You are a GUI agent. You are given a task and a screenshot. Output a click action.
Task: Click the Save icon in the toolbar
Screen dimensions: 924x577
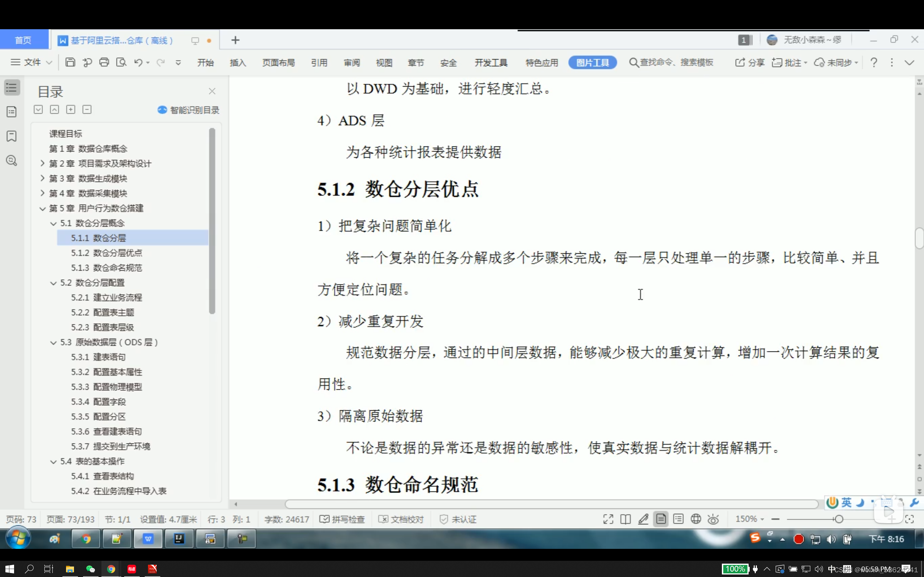click(70, 62)
